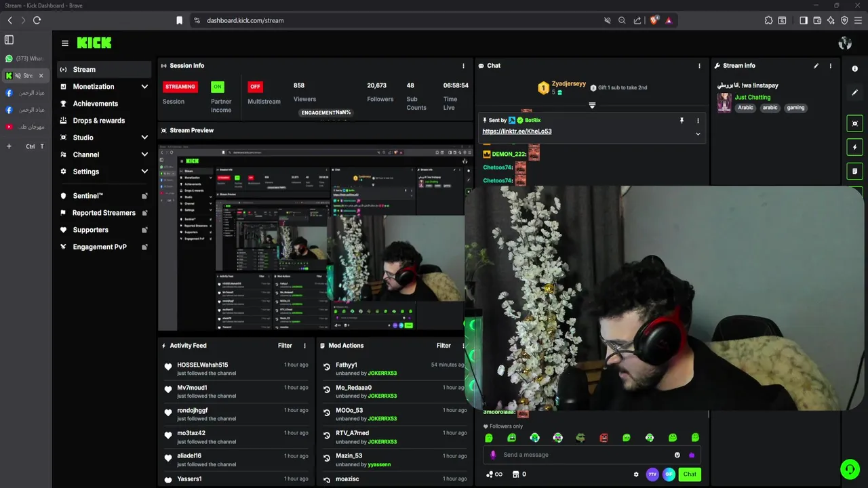
Task: Expand the Channel menu chevron
Action: (x=144, y=155)
